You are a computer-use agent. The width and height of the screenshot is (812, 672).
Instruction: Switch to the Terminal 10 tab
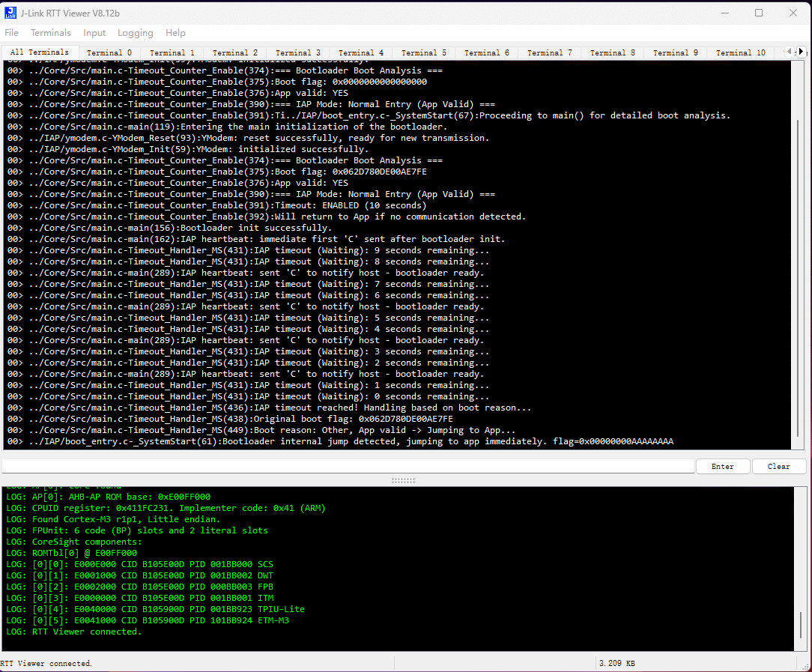coord(741,52)
